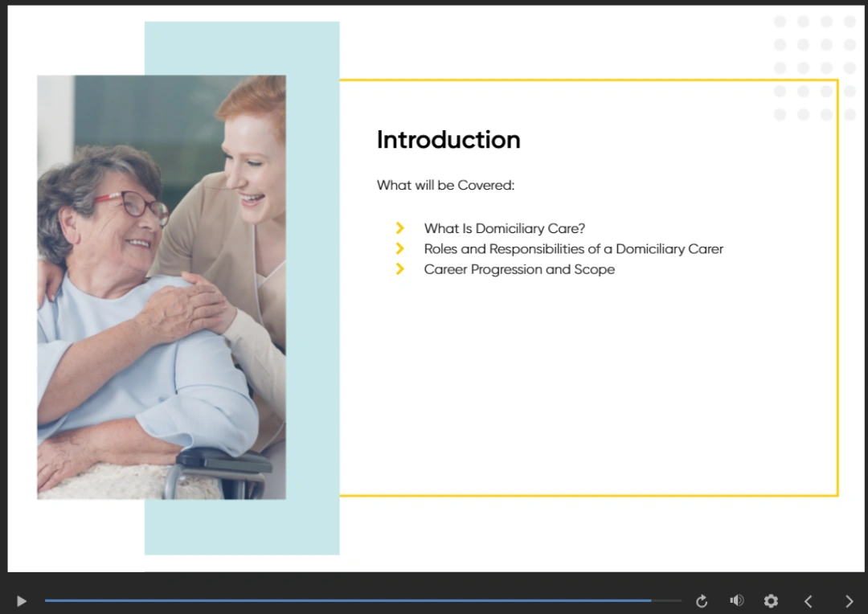The height and width of the screenshot is (614, 868).
Task: Click the chevron bullet beside 'Career Progression and Scope'
Action: click(x=400, y=269)
